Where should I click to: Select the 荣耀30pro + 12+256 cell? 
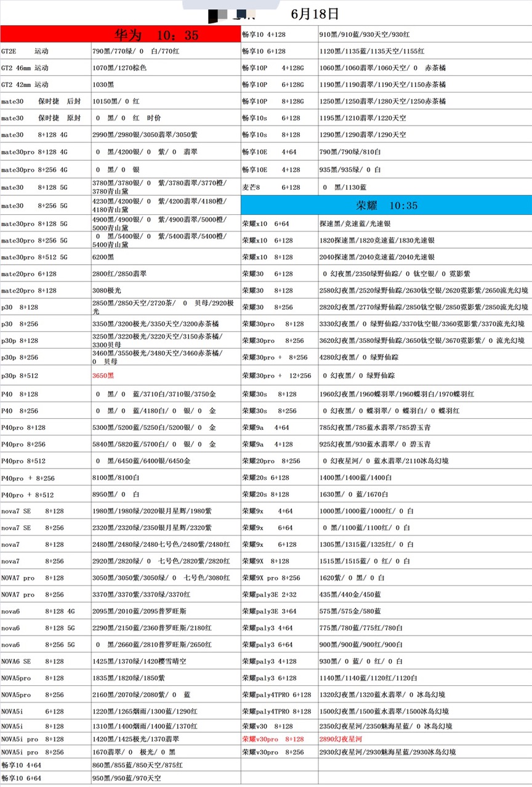280,375
